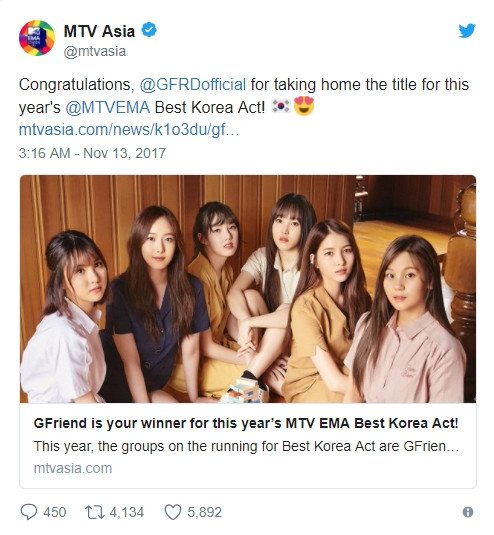Click the MTV Asia profile avatar
The height and width of the screenshot is (535, 494).
[x=37, y=38]
